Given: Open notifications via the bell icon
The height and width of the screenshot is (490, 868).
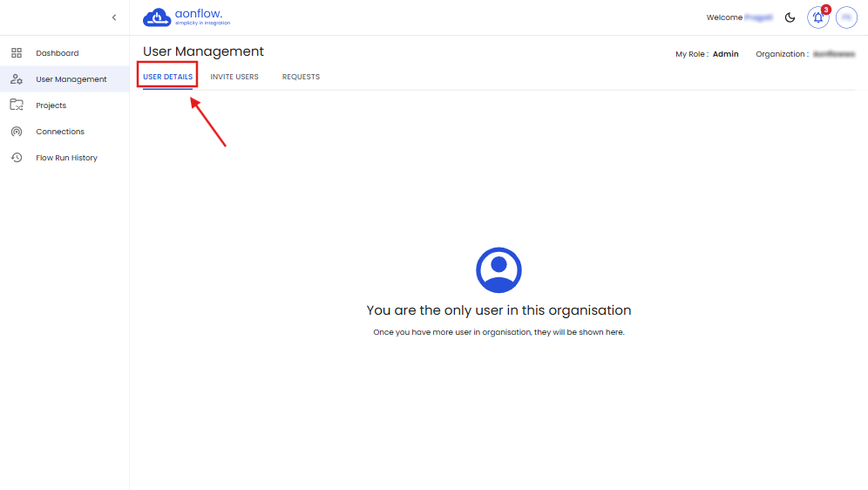Looking at the screenshot, I should [x=817, y=17].
